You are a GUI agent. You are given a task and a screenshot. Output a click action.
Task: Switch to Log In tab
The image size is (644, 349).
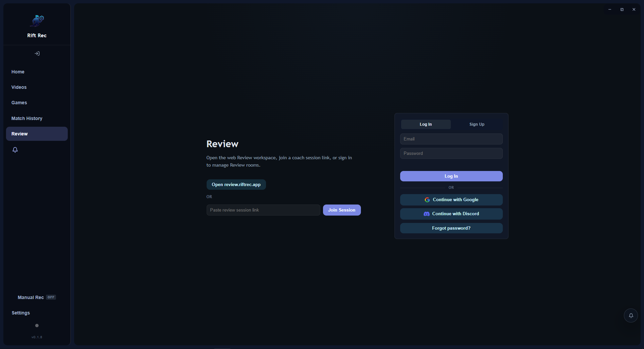click(x=426, y=124)
